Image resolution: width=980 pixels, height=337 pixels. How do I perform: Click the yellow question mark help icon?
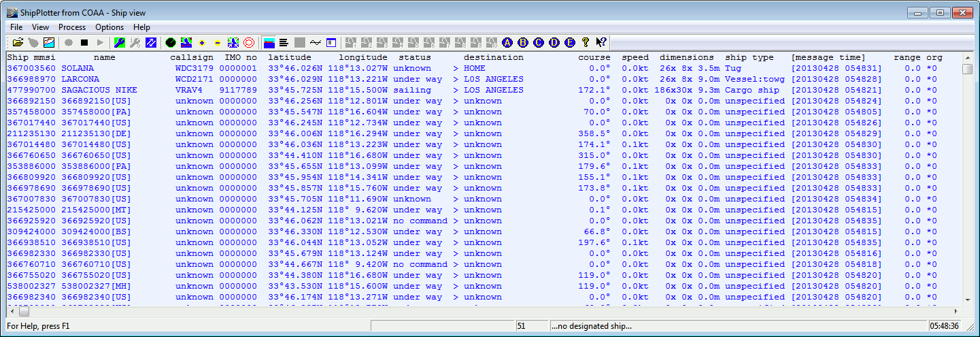point(586,42)
